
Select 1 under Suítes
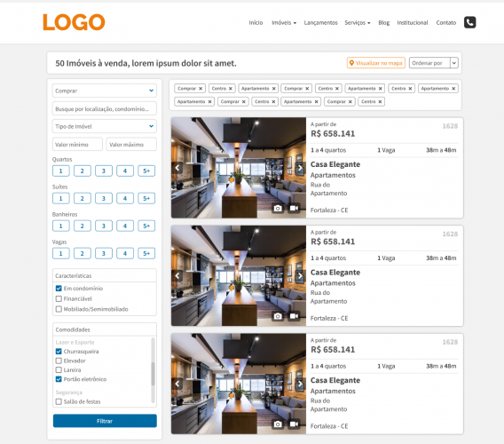tap(60, 199)
